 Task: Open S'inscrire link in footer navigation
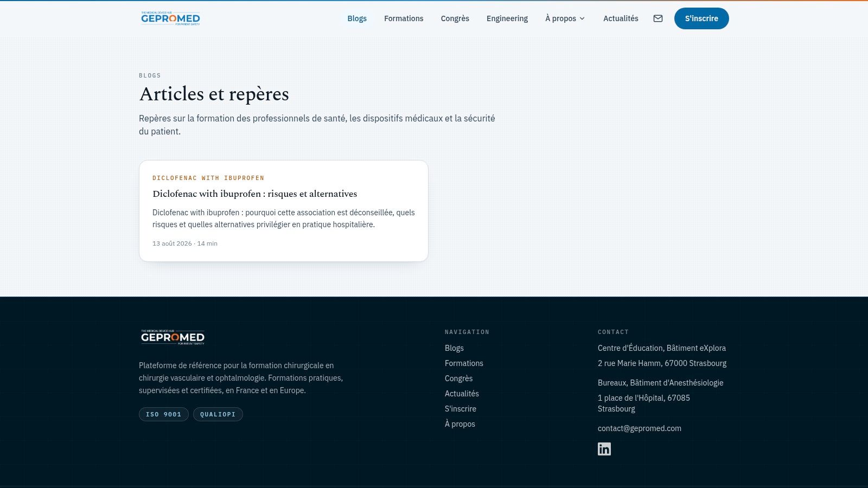pyautogui.click(x=461, y=409)
